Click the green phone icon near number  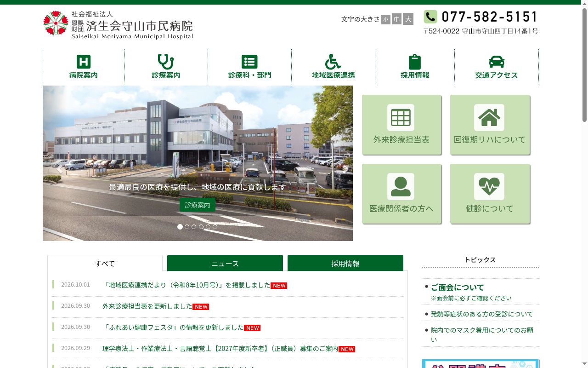430,17
